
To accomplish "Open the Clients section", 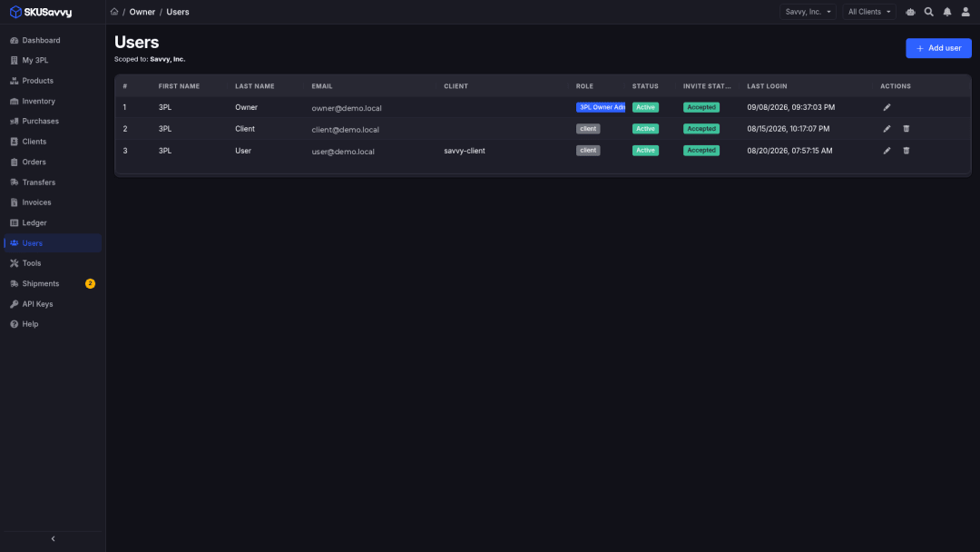I will pos(53,142).
